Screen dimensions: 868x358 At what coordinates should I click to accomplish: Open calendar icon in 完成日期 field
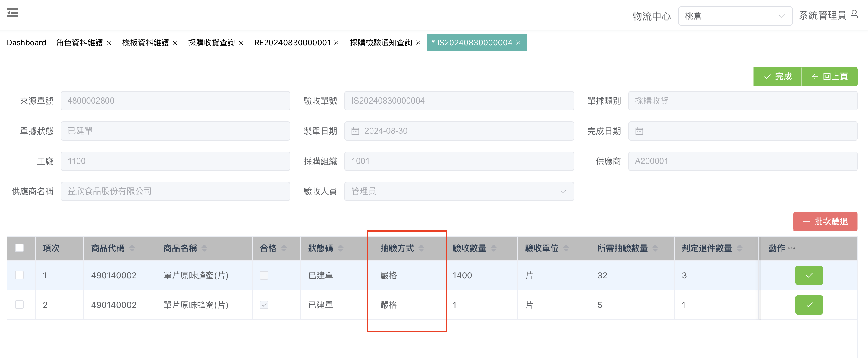point(639,131)
